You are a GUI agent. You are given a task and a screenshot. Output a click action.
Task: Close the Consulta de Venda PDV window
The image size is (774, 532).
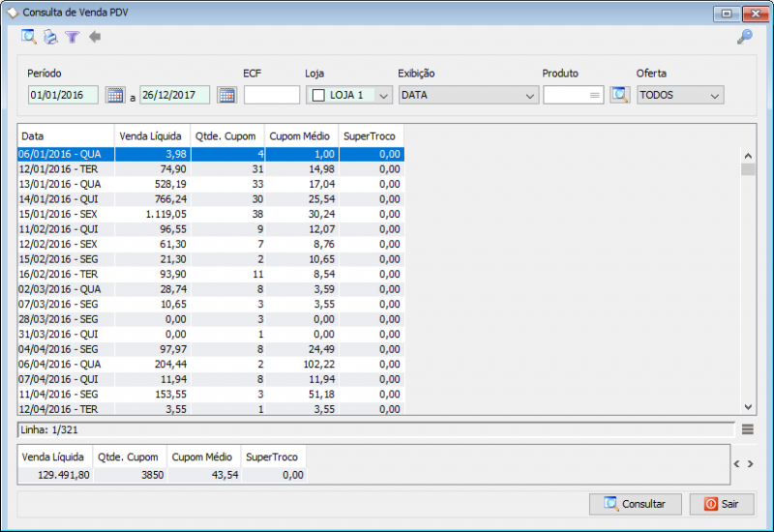coord(756,14)
